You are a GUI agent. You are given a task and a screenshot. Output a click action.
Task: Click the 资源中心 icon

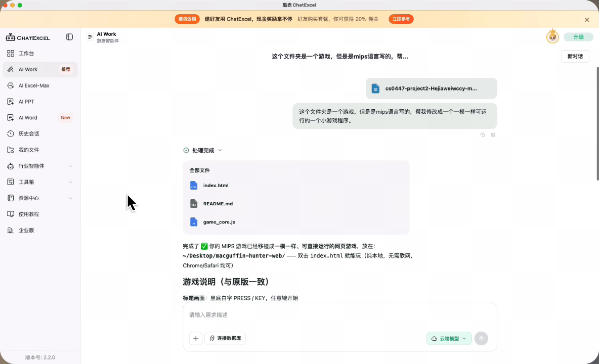click(11, 198)
